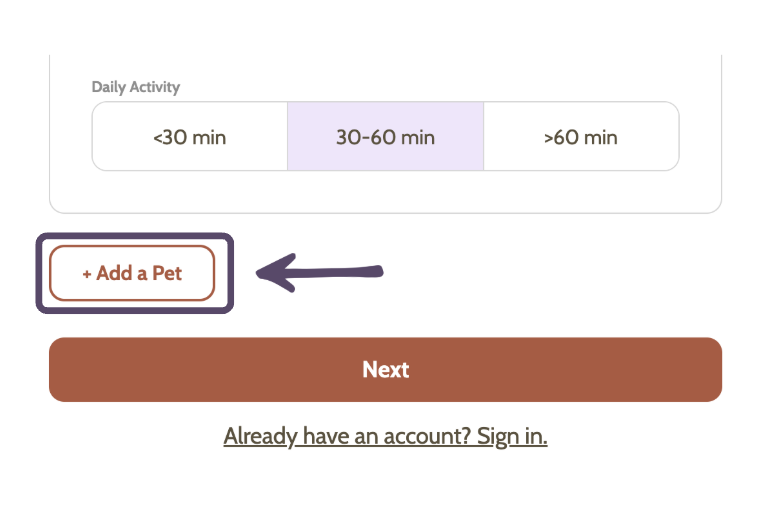This screenshot has height=510, width=776.
Task: Pick the >60 min activity option
Action: 581,137
